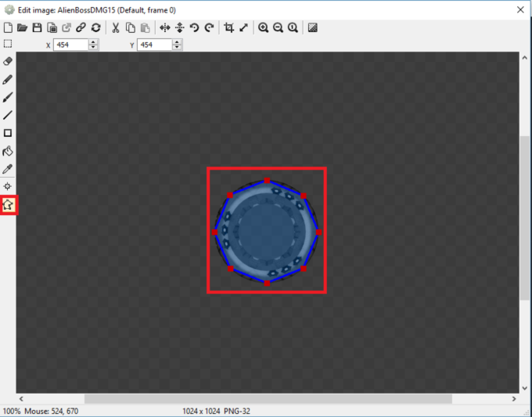The height and width of the screenshot is (417, 532).
Task: Select the topmost collision polygon vertex
Action: point(267,181)
